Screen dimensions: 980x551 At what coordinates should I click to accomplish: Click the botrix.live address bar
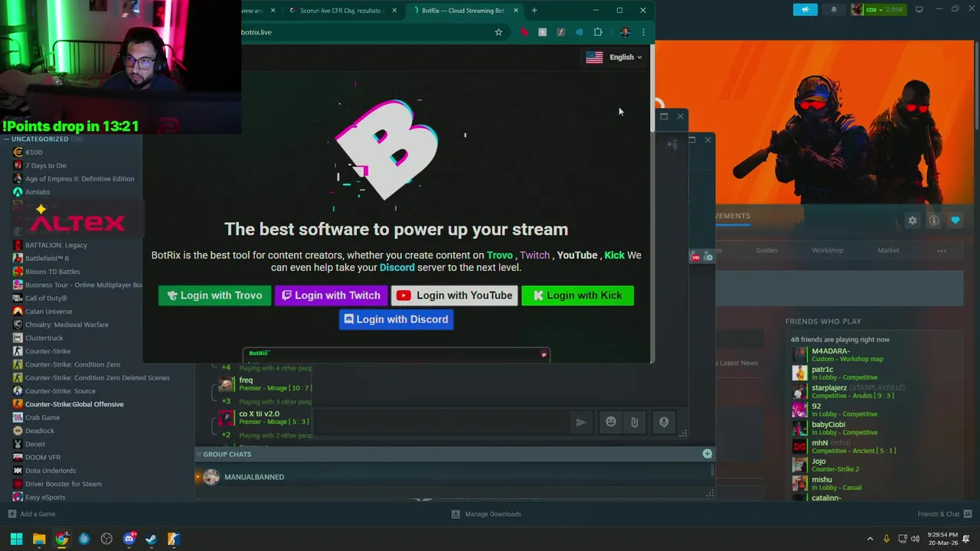click(x=364, y=32)
